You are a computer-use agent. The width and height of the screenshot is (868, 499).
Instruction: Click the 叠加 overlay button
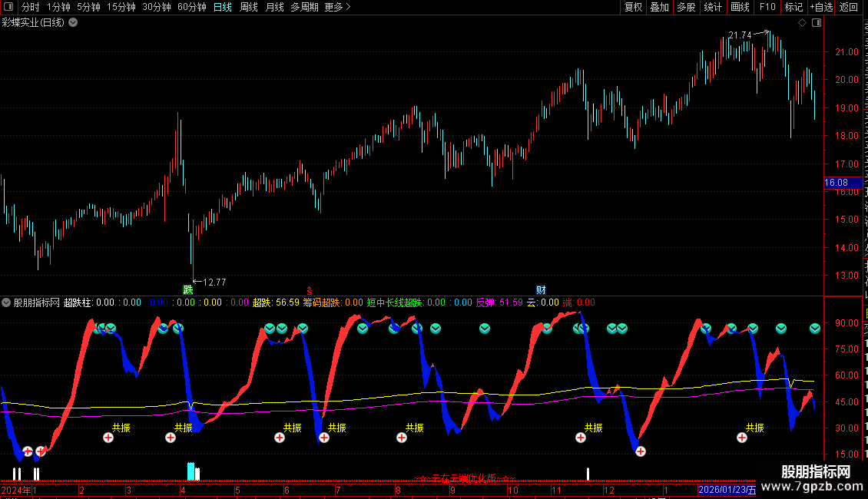[x=659, y=7]
